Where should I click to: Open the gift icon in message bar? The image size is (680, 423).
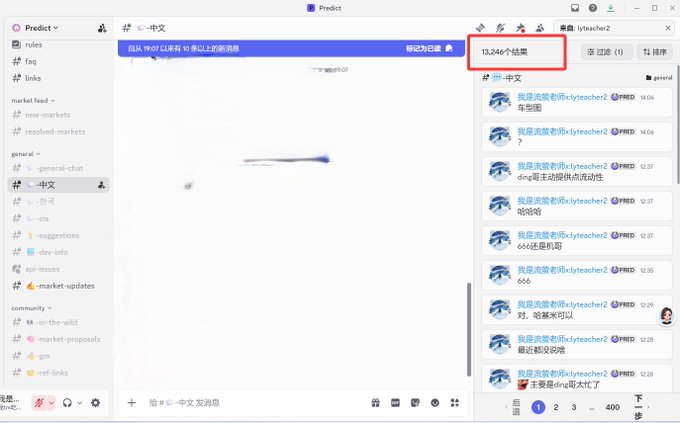pos(376,403)
